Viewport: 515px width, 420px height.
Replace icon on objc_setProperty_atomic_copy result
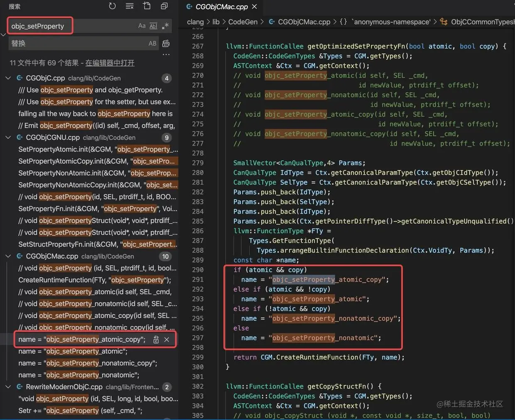pyautogui.click(x=156, y=339)
